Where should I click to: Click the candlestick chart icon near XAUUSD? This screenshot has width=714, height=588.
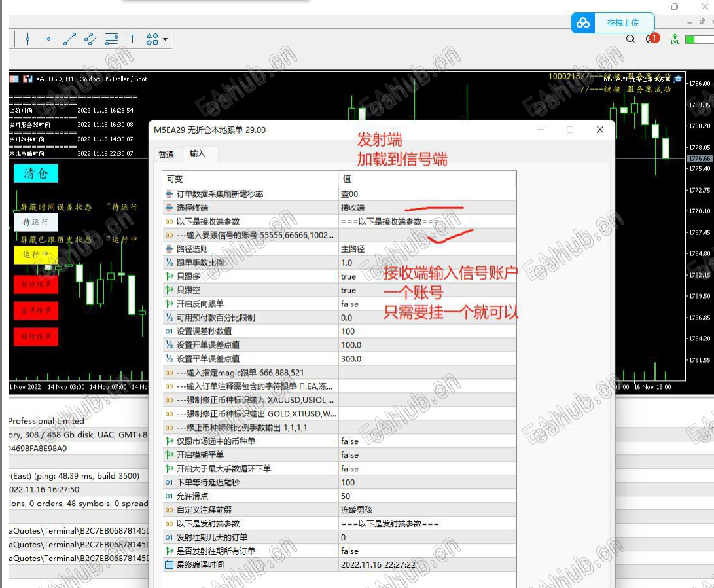(x=27, y=79)
